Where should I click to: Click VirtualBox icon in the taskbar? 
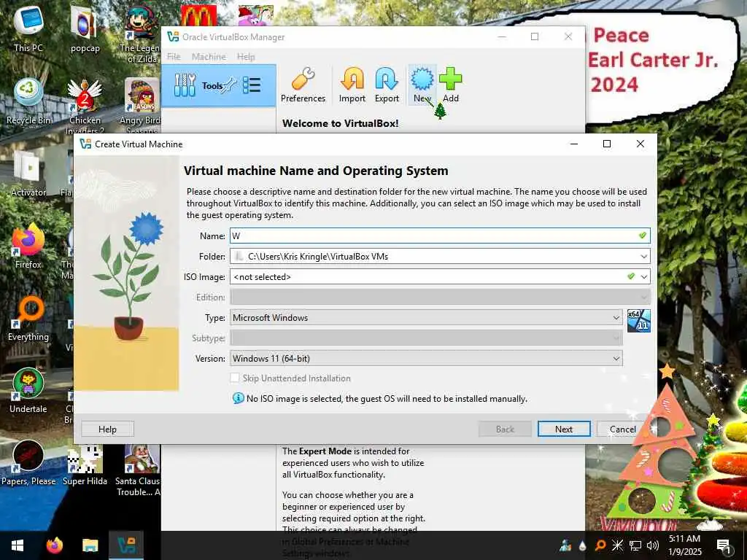point(126,545)
